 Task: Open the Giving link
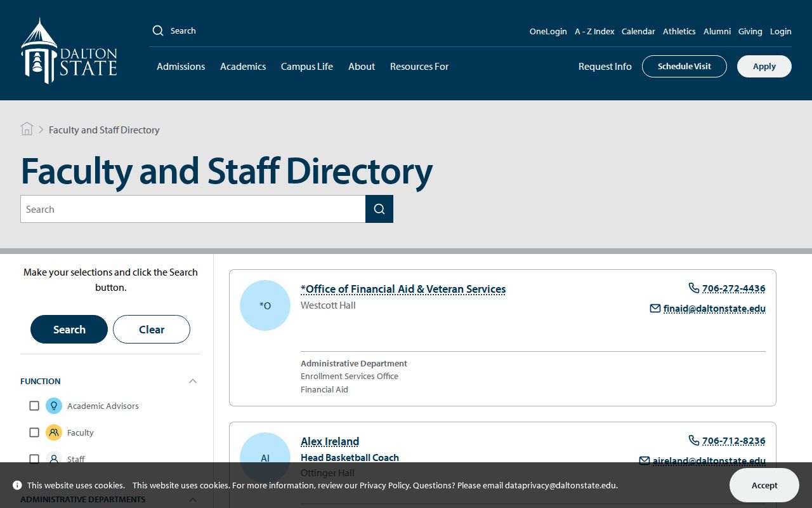coord(750,31)
